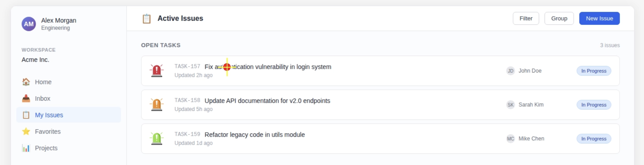This screenshot has width=644, height=165.
Task: Click the TASK-157 identifier
Action: [x=187, y=66]
